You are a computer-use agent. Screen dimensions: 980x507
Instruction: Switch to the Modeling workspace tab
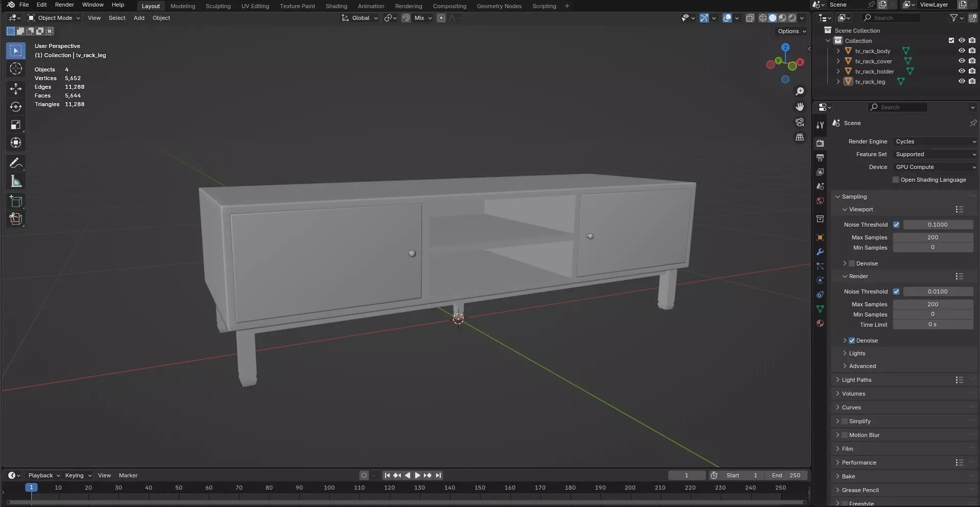pyautogui.click(x=183, y=6)
